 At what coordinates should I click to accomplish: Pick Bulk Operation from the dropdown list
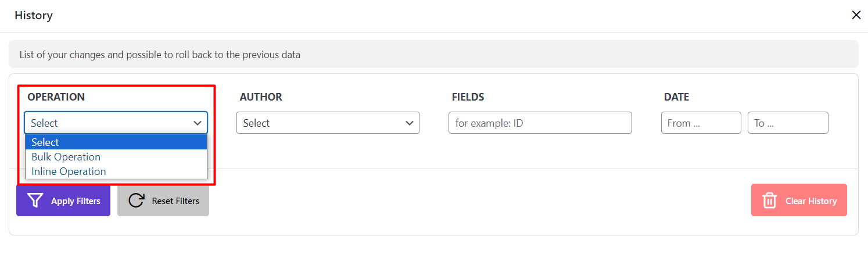pos(66,157)
